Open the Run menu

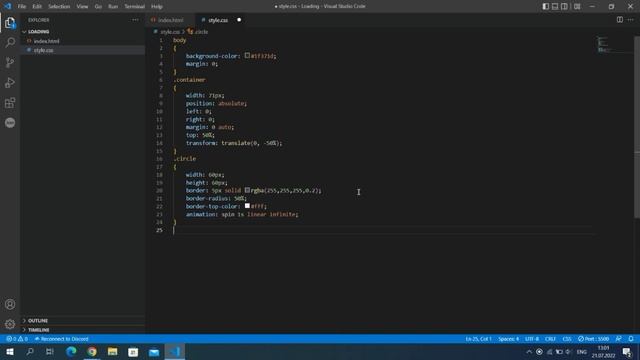click(x=113, y=7)
